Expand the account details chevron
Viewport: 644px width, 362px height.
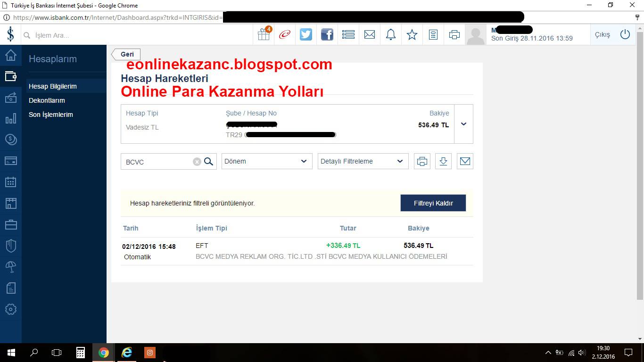coord(463,124)
